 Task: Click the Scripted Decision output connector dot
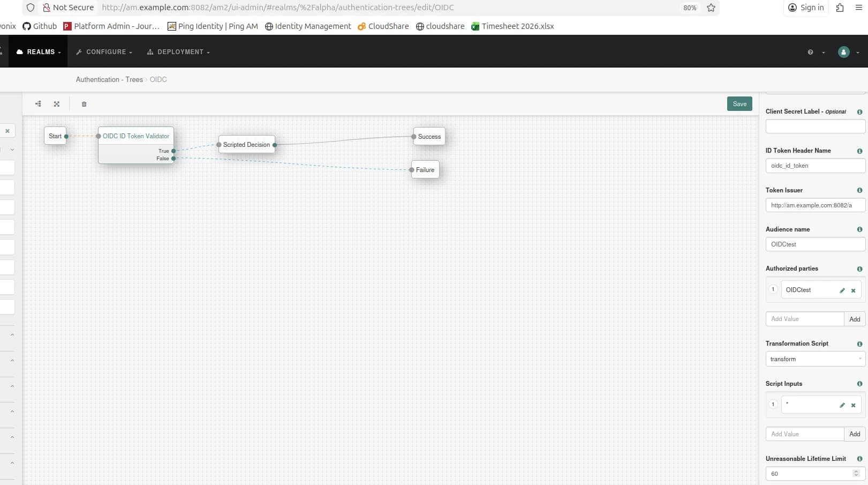(275, 145)
